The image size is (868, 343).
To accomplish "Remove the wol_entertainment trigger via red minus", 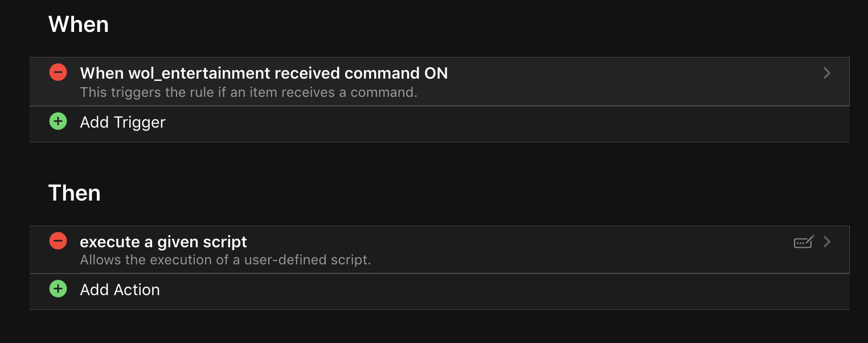I will (58, 72).
